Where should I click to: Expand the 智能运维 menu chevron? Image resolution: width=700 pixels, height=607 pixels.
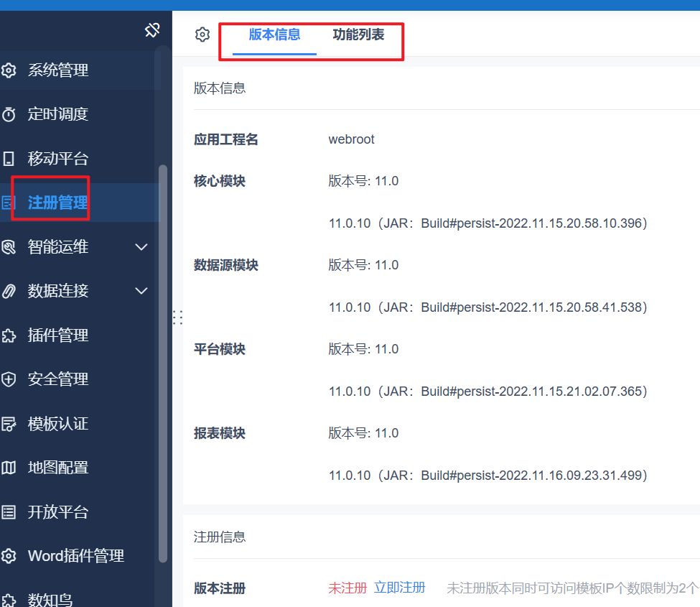141,247
